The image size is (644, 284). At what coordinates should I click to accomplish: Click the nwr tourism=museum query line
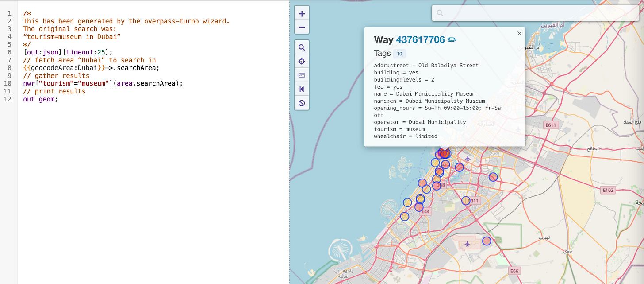[103, 83]
